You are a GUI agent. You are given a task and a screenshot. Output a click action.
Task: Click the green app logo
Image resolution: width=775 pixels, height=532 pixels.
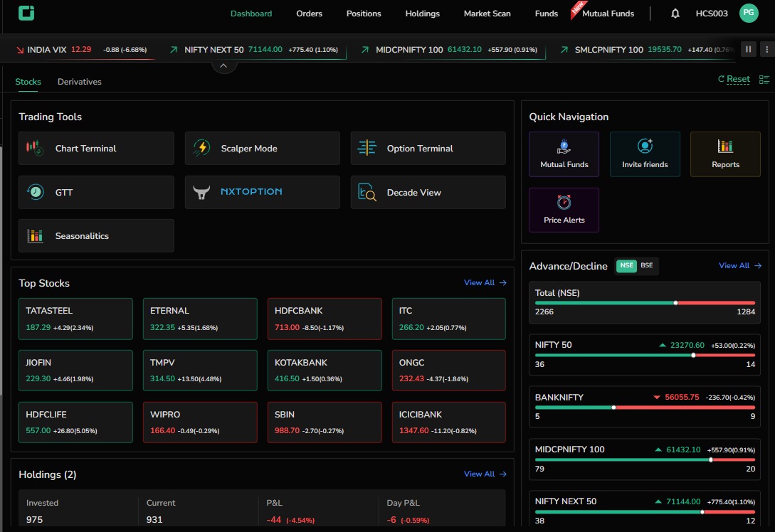click(x=26, y=14)
